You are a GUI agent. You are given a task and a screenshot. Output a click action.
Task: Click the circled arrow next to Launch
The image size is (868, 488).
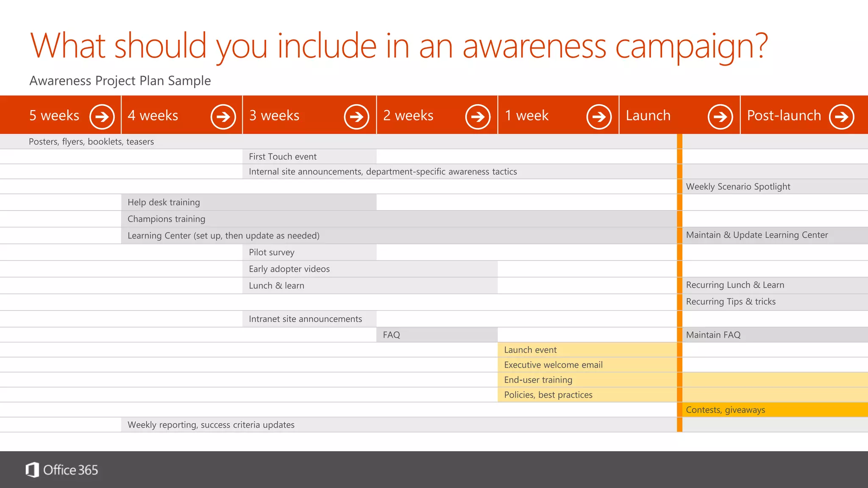point(720,116)
